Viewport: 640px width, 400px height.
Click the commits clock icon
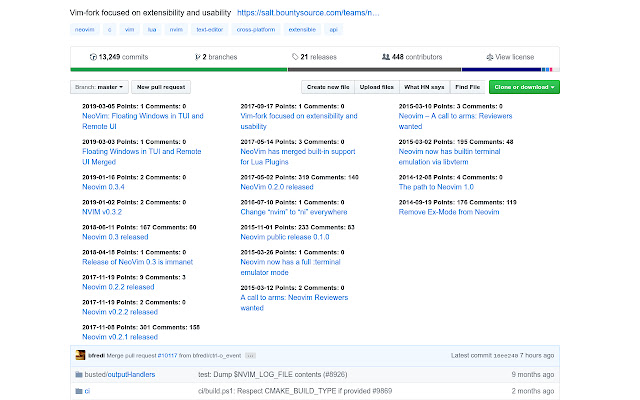[x=92, y=58]
